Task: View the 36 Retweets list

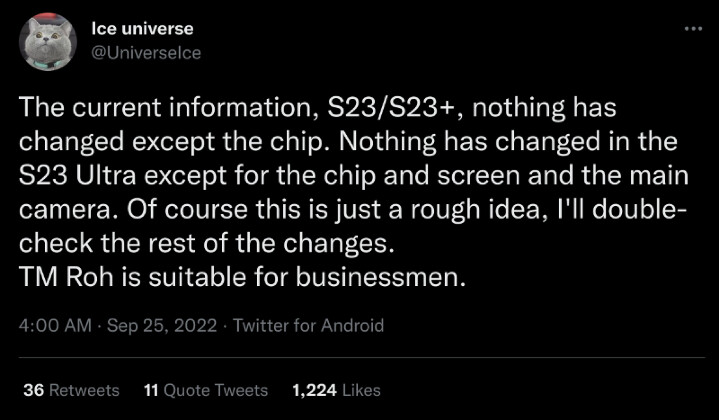Action: [71, 390]
